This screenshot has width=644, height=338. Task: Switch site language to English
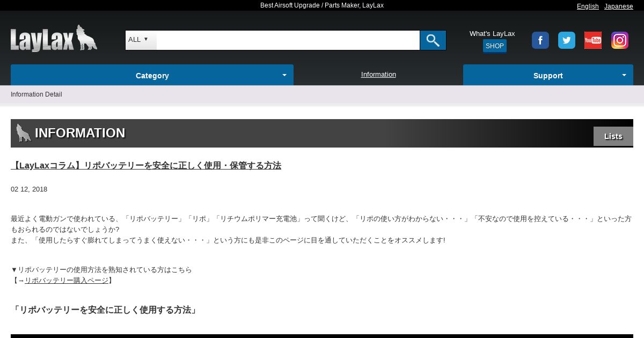click(588, 6)
